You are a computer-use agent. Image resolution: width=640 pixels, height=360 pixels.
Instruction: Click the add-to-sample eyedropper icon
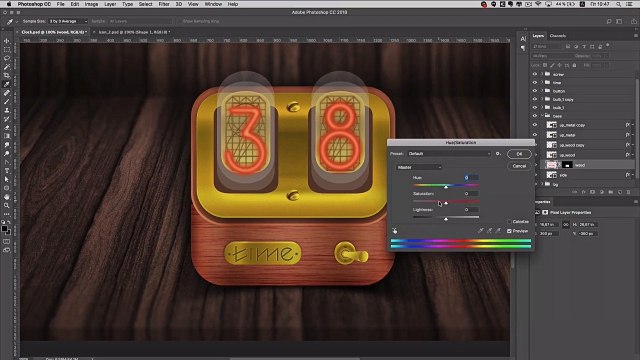click(489, 231)
